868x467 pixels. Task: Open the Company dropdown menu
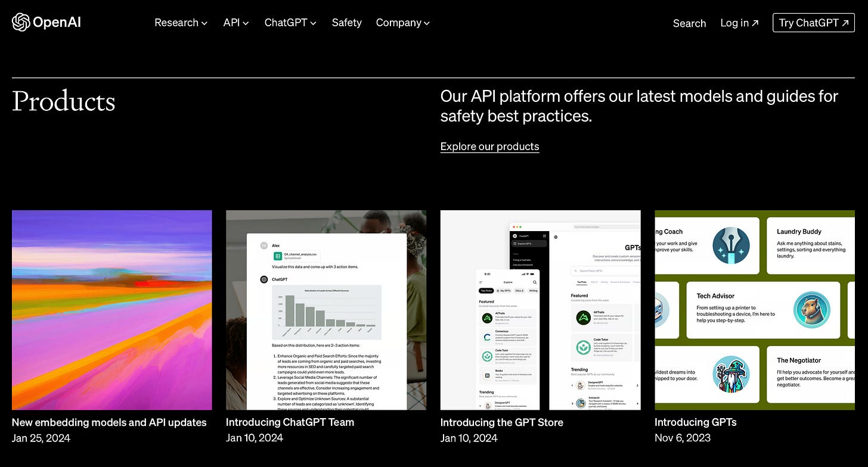tap(403, 23)
